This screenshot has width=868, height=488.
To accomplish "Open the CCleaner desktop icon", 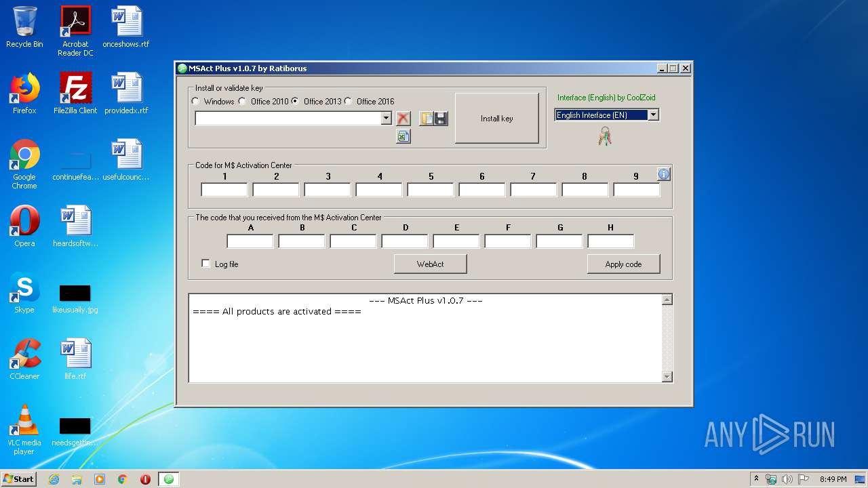I will pyautogui.click(x=24, y=359).
